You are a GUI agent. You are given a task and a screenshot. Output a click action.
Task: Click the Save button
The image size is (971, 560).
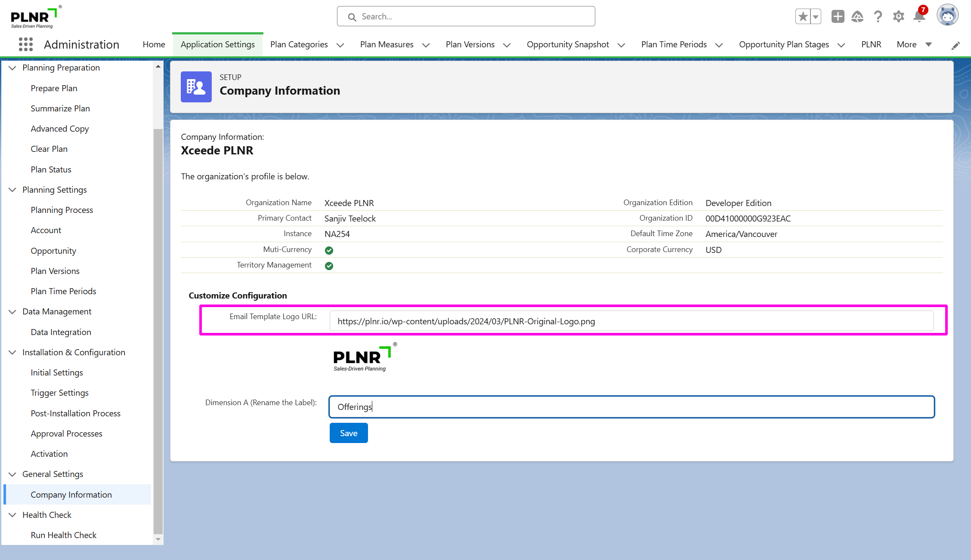349,433
